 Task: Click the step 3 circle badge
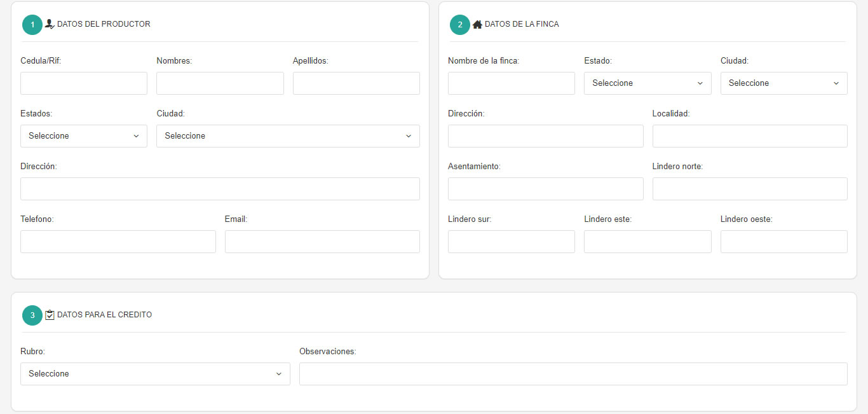[32, 315]
